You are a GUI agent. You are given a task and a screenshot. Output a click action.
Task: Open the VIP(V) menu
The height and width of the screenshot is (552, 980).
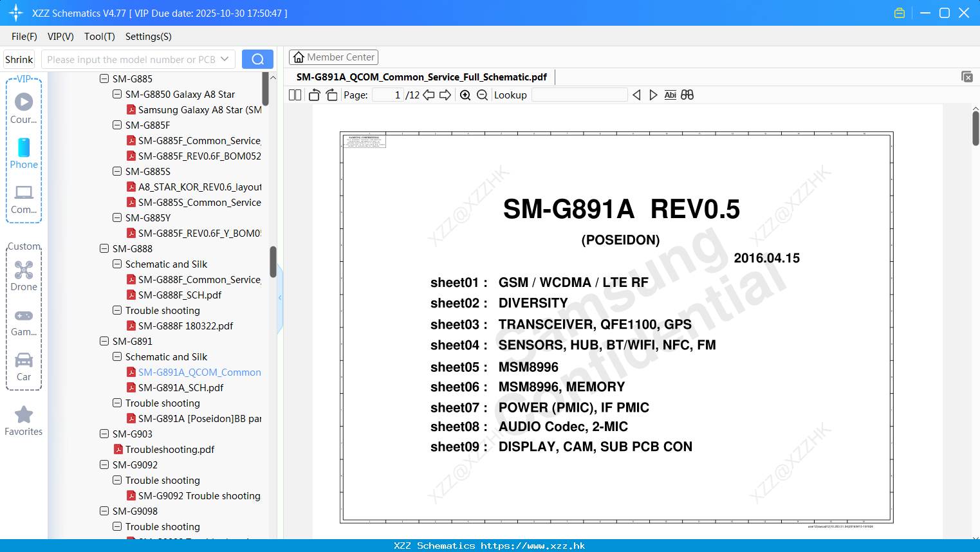click(60, 37)
